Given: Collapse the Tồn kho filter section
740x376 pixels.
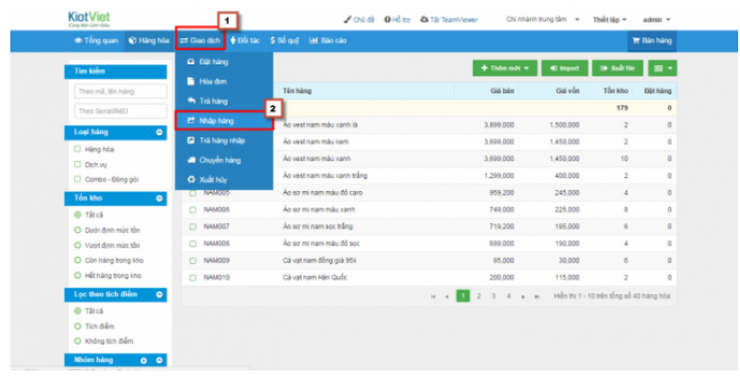Looking at the screenshot, I should tap(159, 199).
